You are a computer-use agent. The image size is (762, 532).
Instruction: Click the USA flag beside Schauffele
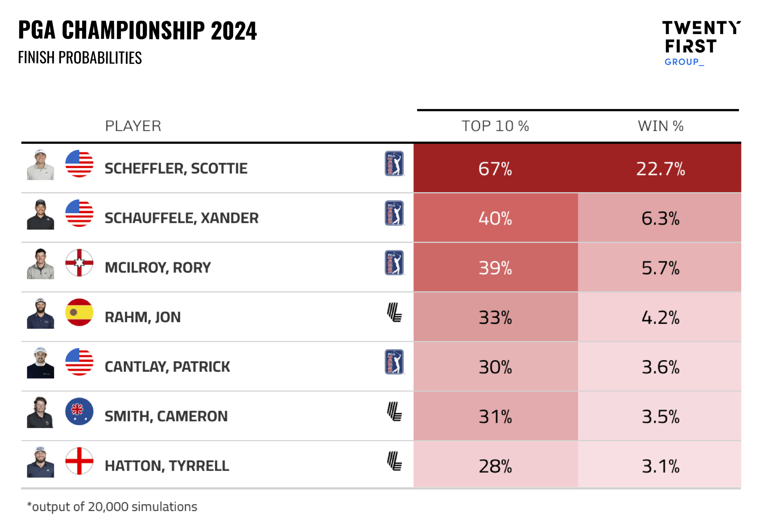[x=79, y=213]
